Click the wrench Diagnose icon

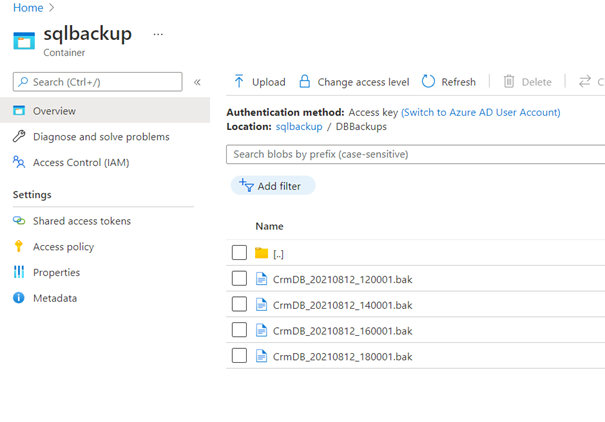point(19,136)
